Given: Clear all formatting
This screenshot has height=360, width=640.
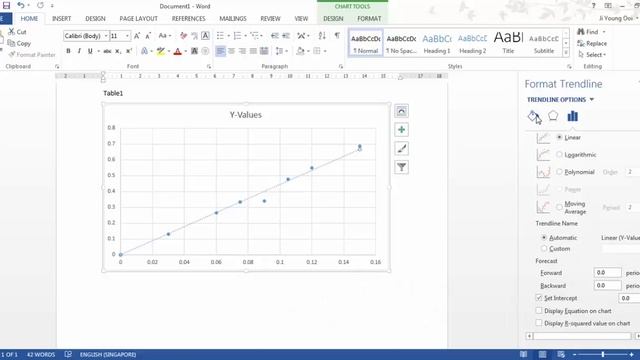Looking at the screenshot, I should pos(183,36).
